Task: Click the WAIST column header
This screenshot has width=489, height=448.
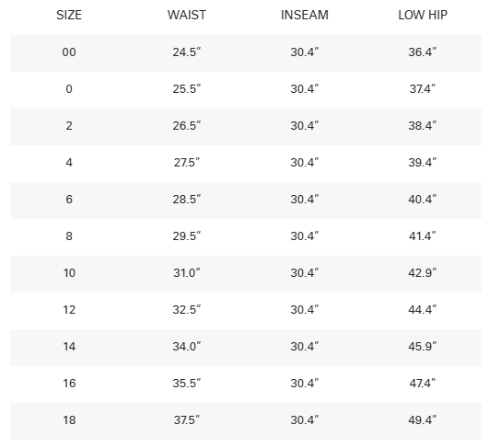Action: [187, 15]
